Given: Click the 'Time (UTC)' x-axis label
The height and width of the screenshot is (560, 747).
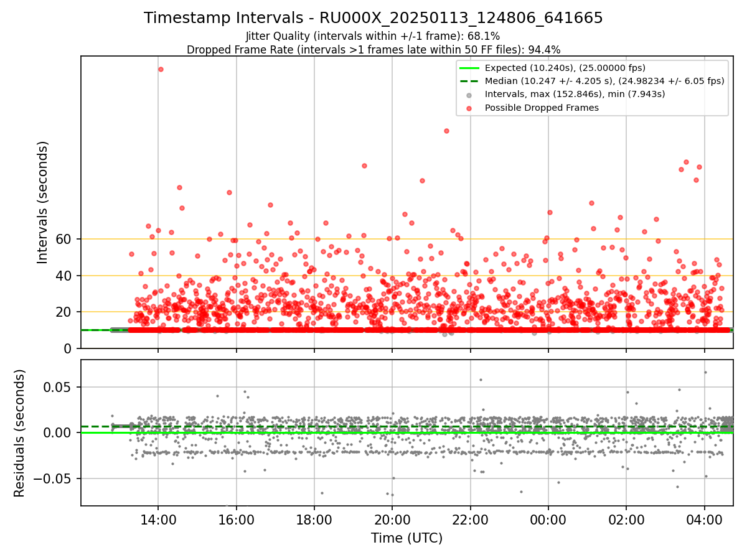Looking at the screenshot, I should (407, 538).
